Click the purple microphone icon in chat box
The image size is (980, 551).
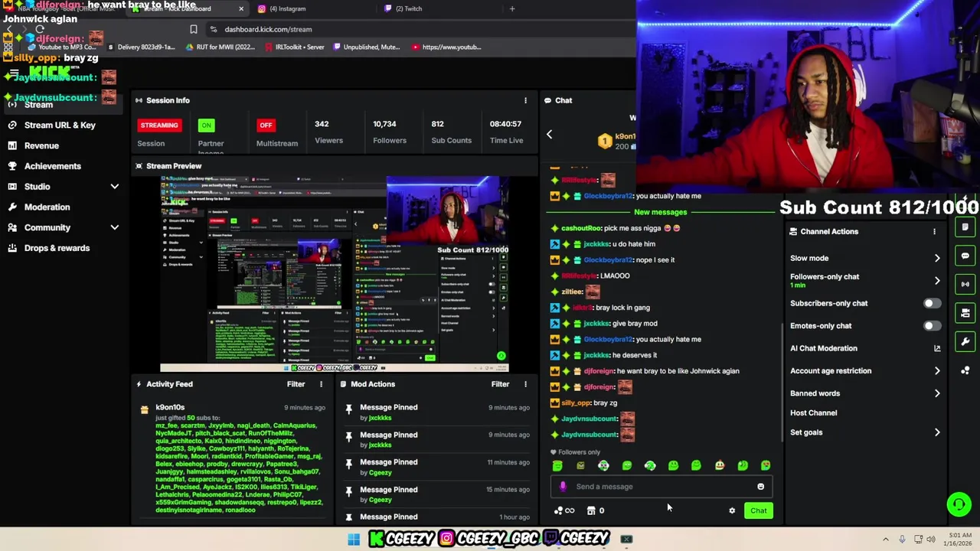coord(563,487)
